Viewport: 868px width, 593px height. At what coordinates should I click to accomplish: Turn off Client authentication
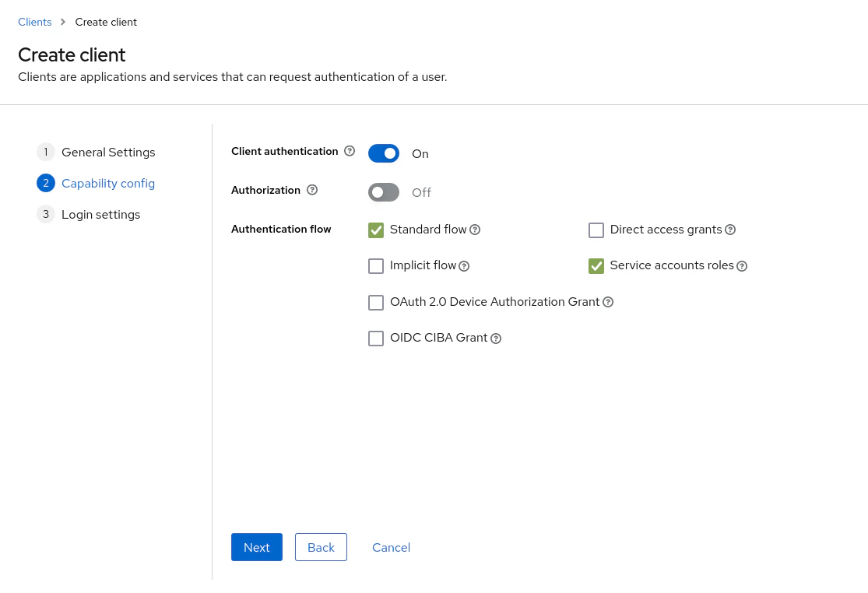384,153
